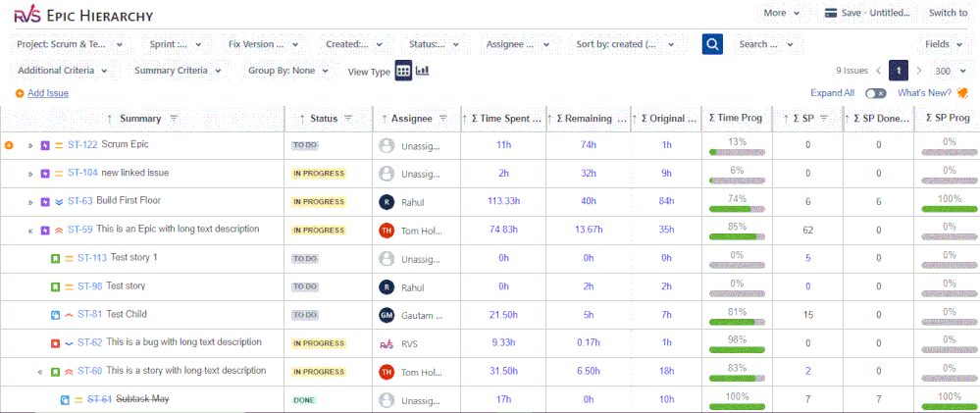Click the low priority icon on ST-62
The image size is (980, 413).
[x=70, y=343]
